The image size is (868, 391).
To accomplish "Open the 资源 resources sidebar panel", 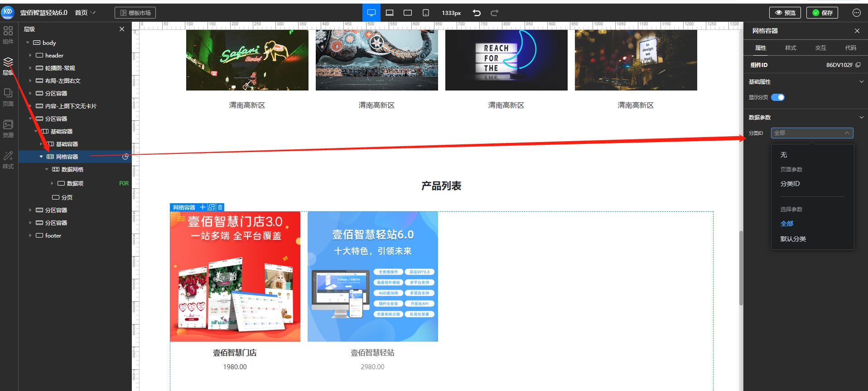I will pyautogui.click(x=8, y=129).
